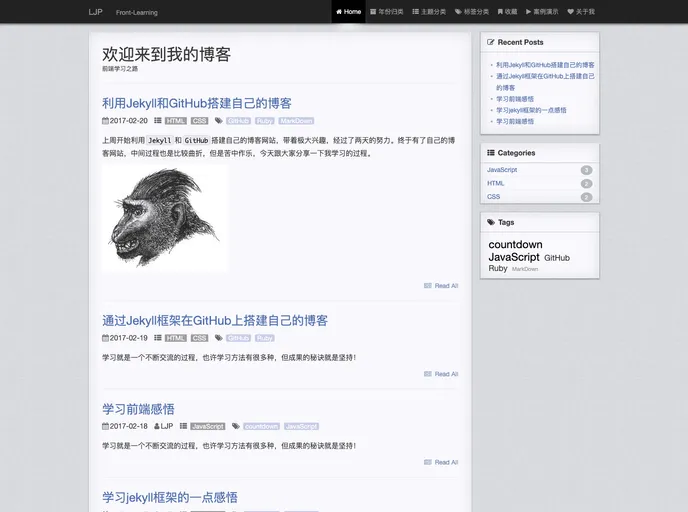Click the countdown tag in Tags cloud

(515, 244)
